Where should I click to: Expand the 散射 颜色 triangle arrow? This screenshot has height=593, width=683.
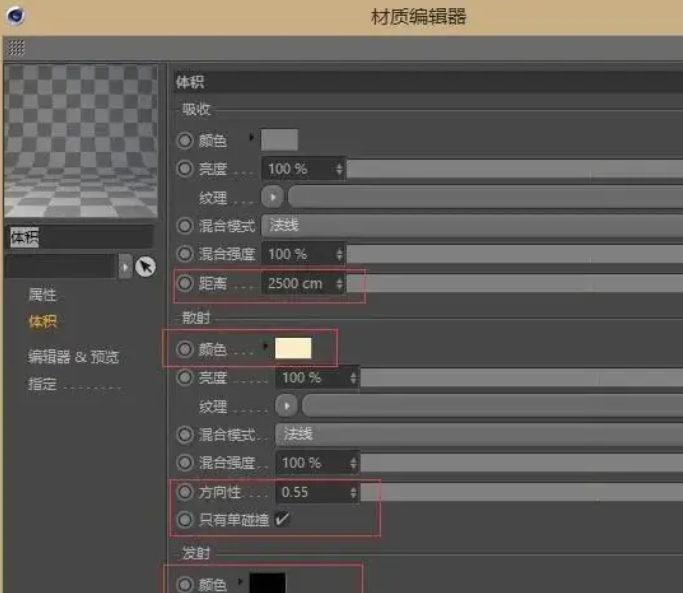[x=265, y=347]
